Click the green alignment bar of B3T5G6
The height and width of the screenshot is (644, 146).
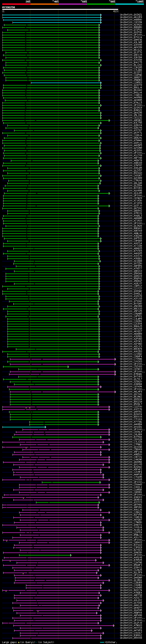coord(57,437)
